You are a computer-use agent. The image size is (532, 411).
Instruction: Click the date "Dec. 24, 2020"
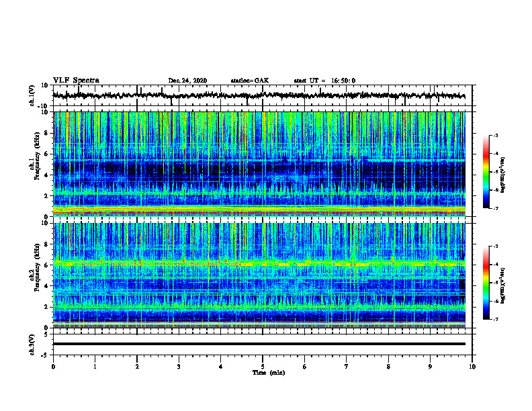click(187, 81)
